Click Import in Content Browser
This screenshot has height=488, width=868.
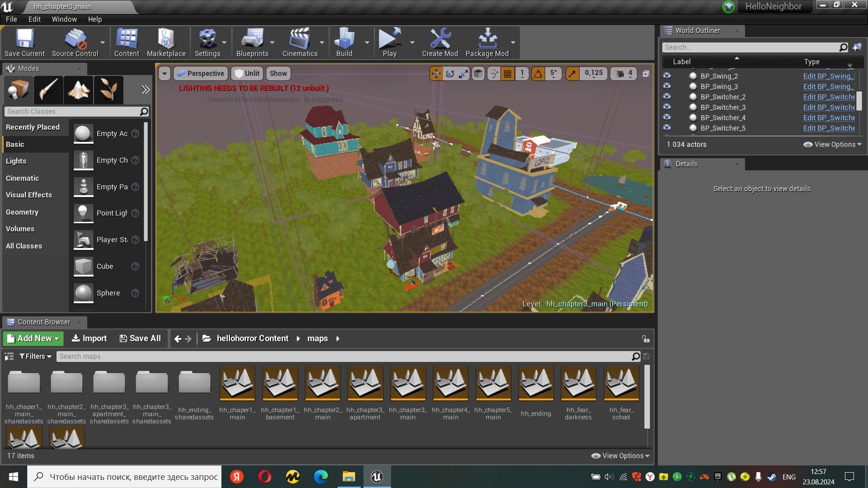pyautogui.click(x=90, y=338)
